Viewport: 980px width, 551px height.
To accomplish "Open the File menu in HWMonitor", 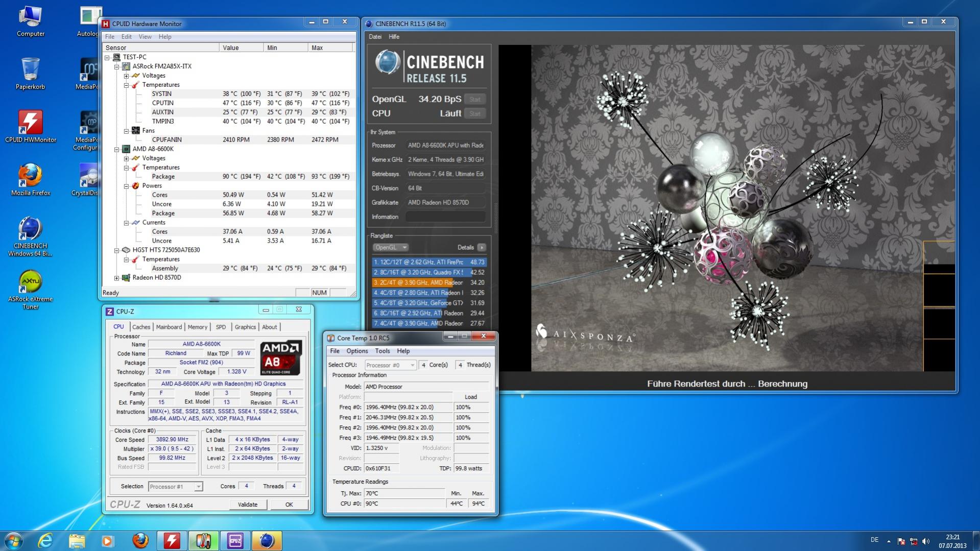I will click(110, 37).
